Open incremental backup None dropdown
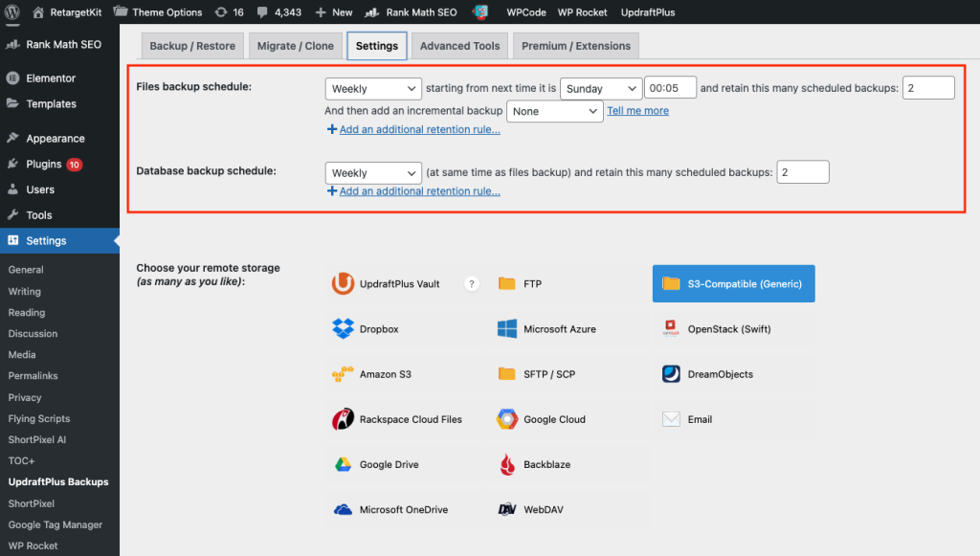This screenshot has height=556, width=980. pyautogui.click(x=554, y=111)
